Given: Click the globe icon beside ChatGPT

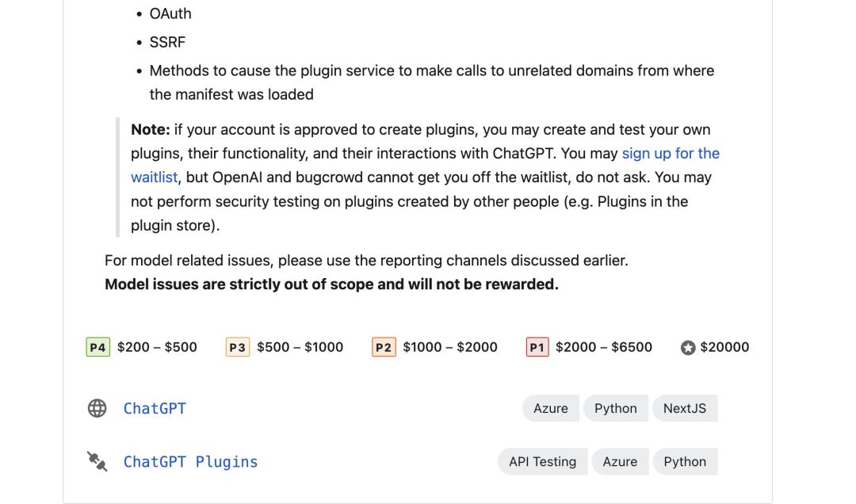Looking at the screenshot, I should [97, 408].
